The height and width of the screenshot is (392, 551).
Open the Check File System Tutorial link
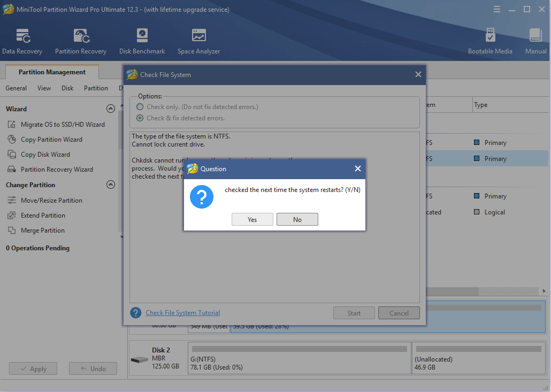pyautogui.click(x=183, y=313)
